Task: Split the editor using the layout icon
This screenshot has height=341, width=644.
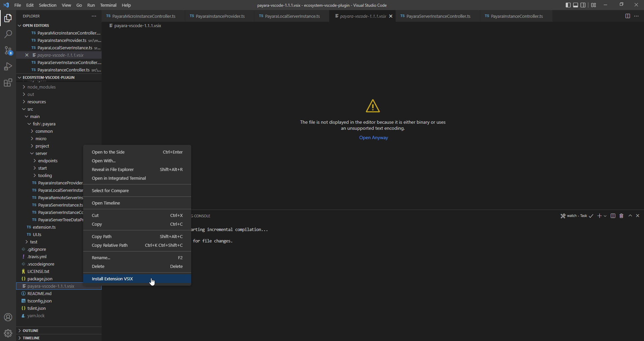Action: (627, 16)
